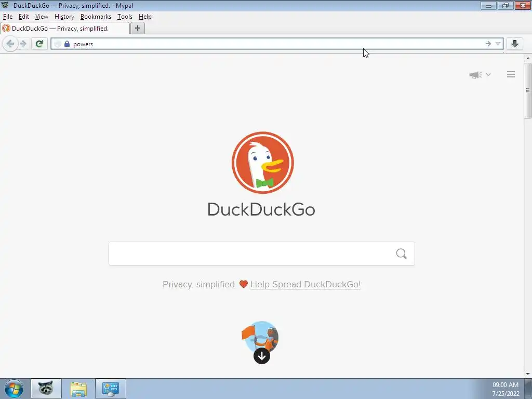Open Help Spread DuckDuckGo! link
The height and width of the screenshot is (399, 532).
point(305,284)
